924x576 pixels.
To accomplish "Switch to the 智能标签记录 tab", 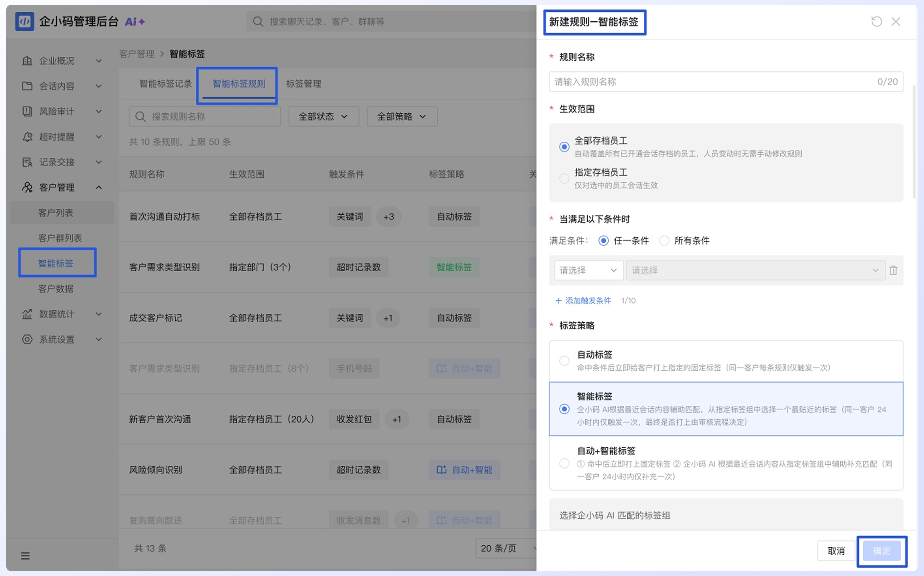I will (x=166, y=84).
